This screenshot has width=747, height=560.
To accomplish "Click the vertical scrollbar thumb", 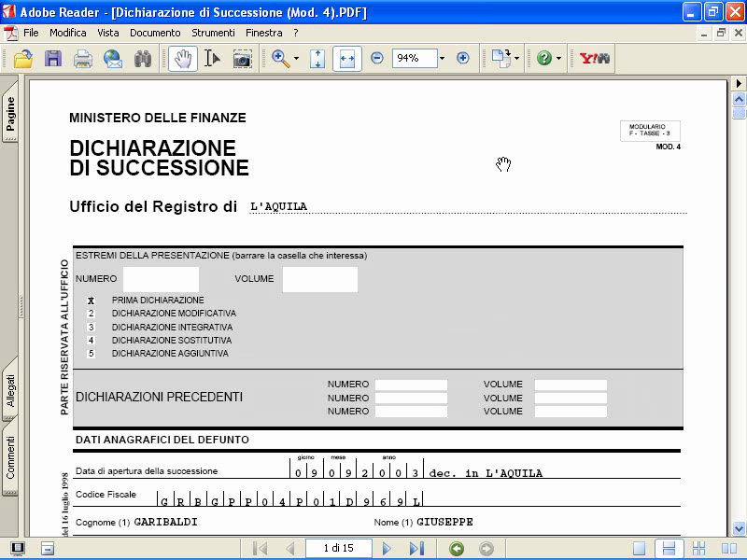I will coord(739,113).
